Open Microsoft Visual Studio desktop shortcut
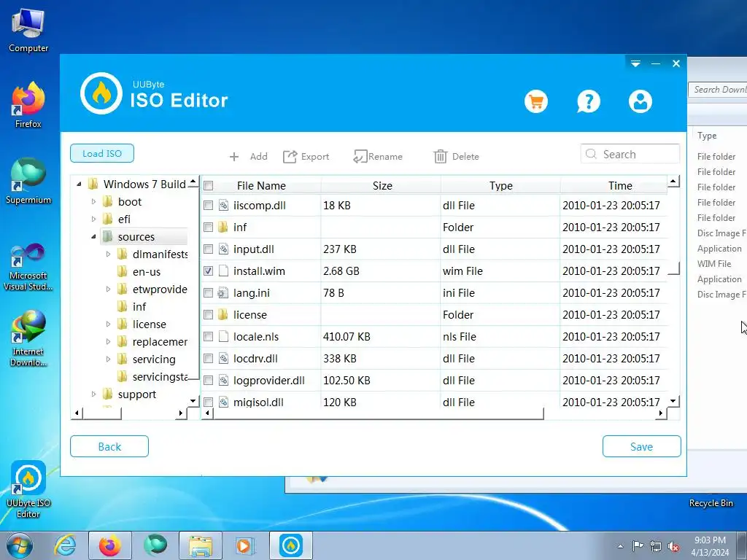 pyautogui.click(x=28, y=267)
